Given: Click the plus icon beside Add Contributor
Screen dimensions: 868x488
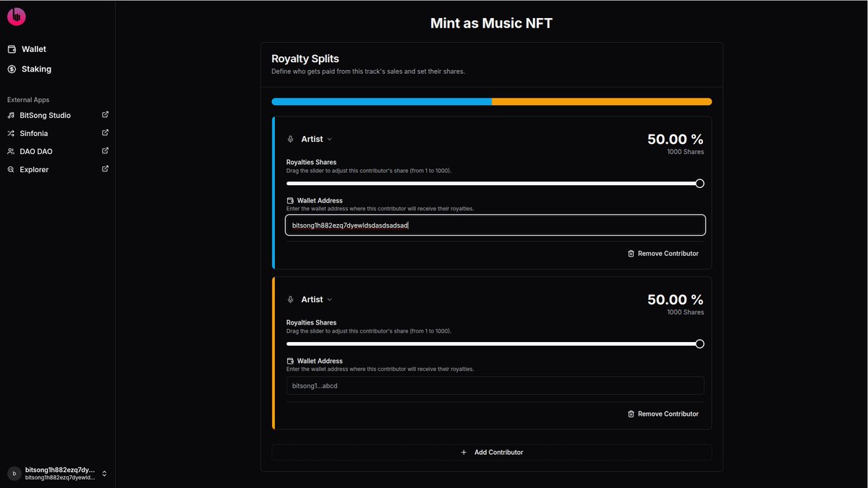Looking at the screenshot, I should coord(464,453).
